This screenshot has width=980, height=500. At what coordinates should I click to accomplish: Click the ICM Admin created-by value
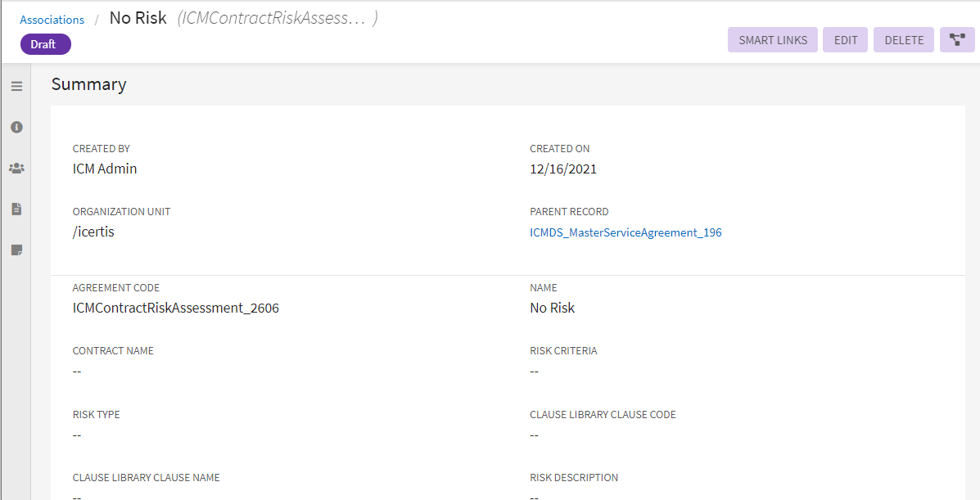click(x=105, y=169)
